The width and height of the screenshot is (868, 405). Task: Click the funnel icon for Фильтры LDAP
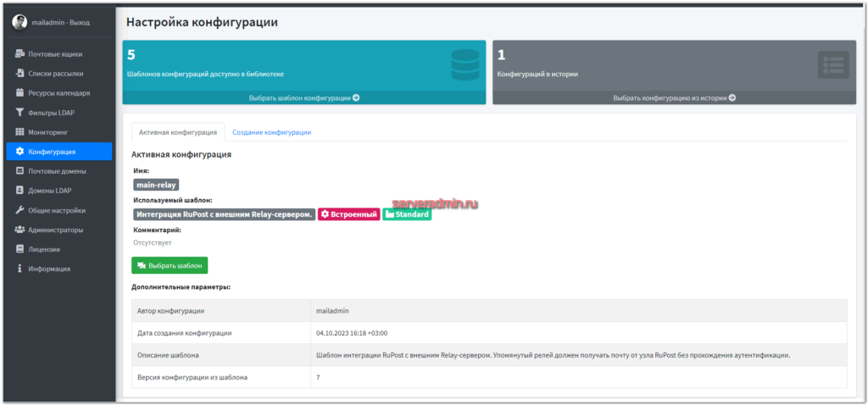[x=19, y=113]
